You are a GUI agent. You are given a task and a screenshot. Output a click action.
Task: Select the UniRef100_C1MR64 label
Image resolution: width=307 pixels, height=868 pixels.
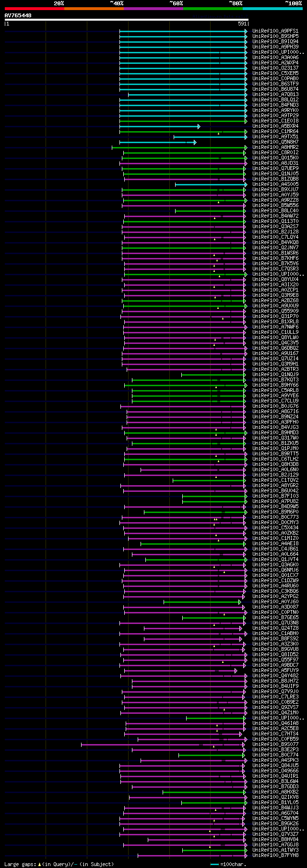coord(275,131)
